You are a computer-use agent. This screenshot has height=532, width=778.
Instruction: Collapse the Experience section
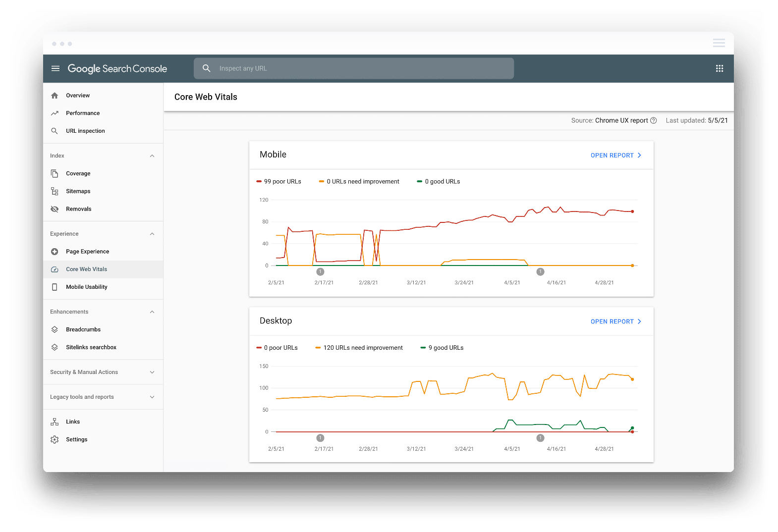pyautogui.click(x=152, y=234)
